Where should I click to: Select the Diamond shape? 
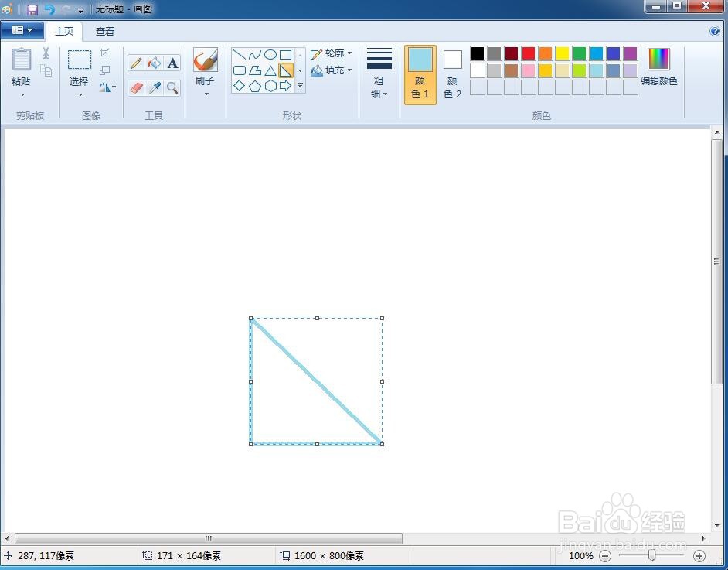239,86
